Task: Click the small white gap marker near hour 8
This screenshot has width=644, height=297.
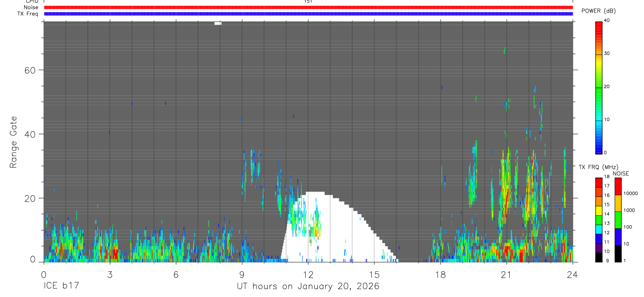Action: click(218, 23)
